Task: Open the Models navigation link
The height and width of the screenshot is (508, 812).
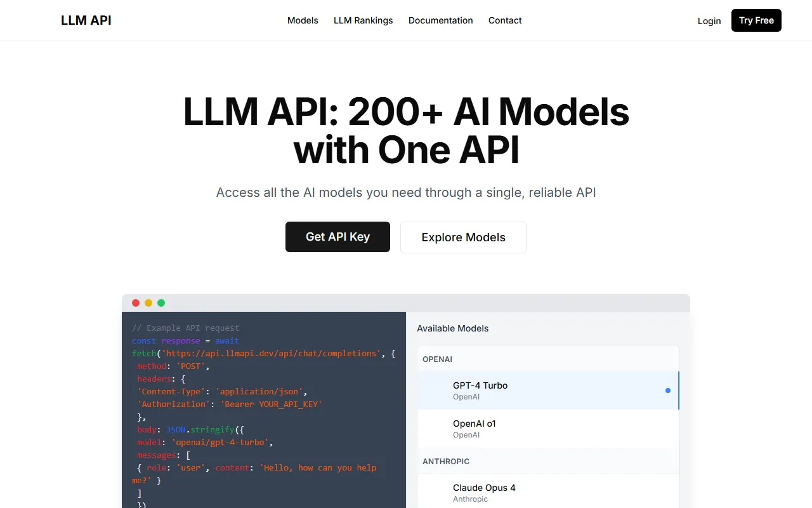Action: 303,20
